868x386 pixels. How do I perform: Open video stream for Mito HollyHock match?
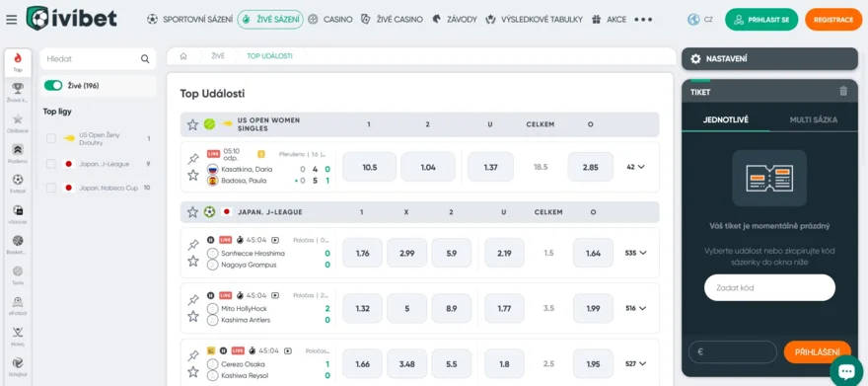coord(275,295)
